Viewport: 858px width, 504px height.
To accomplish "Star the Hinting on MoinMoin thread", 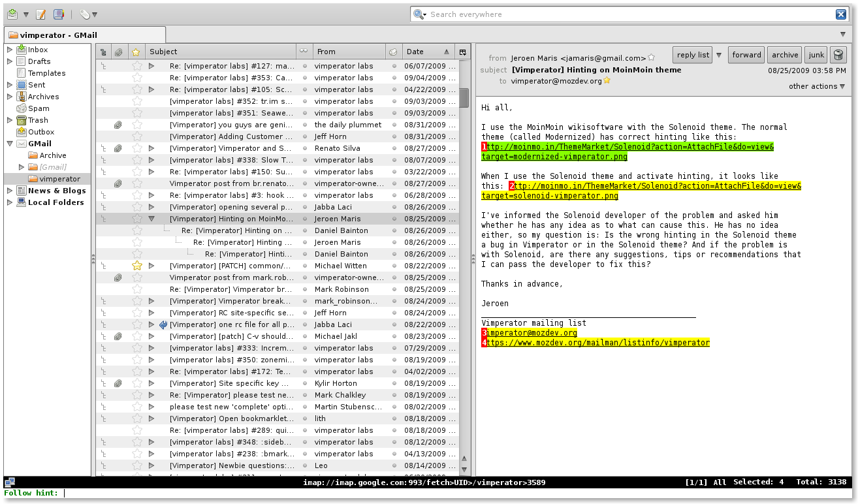I will click(x=136, y=219).
